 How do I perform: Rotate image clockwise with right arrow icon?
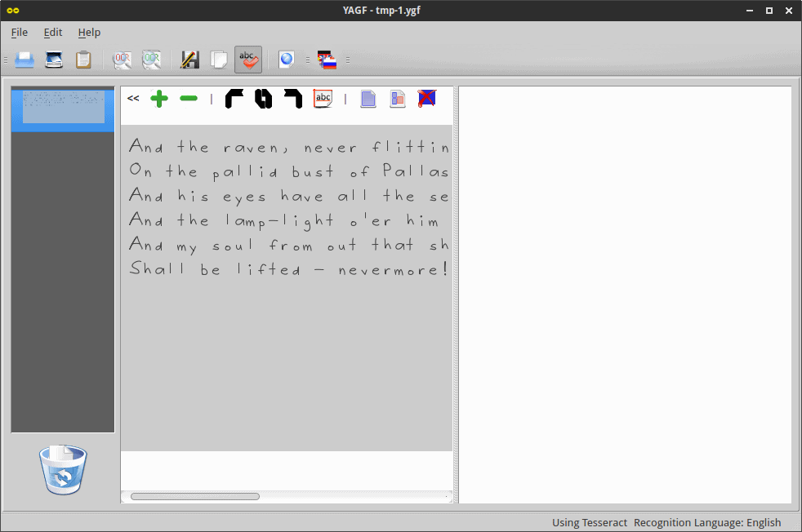pyautogui.click(x=293, y=99)
